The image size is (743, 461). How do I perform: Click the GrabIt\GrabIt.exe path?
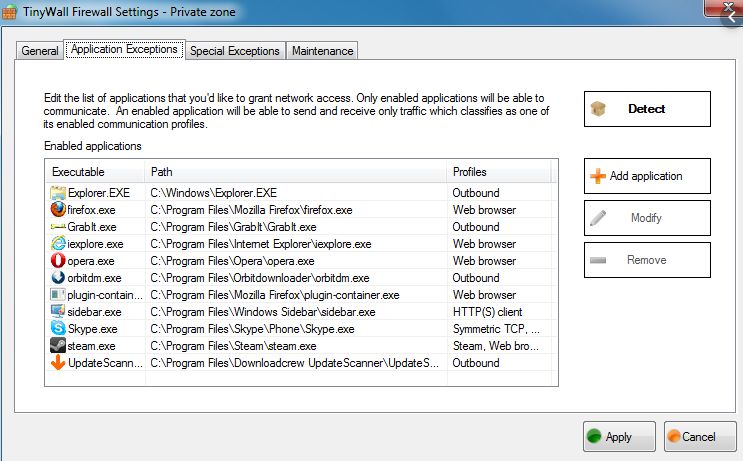[233, 227]
